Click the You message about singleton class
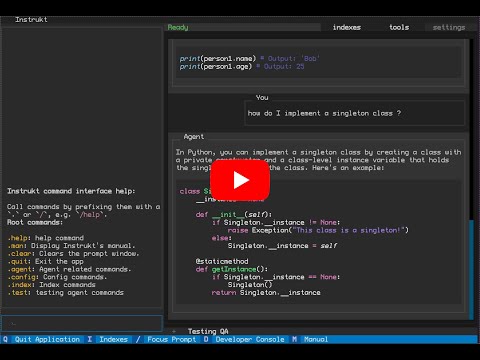The width and height of the screenshot is (480, 360). [324, 113]
